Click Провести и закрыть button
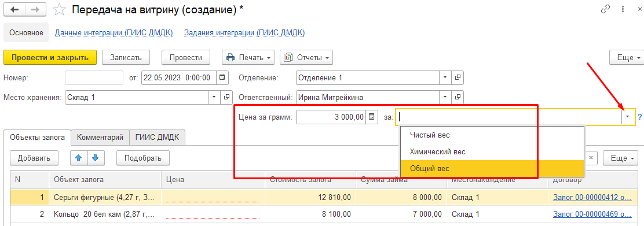Viewport: 644px width, 226px height. point(50,57)
